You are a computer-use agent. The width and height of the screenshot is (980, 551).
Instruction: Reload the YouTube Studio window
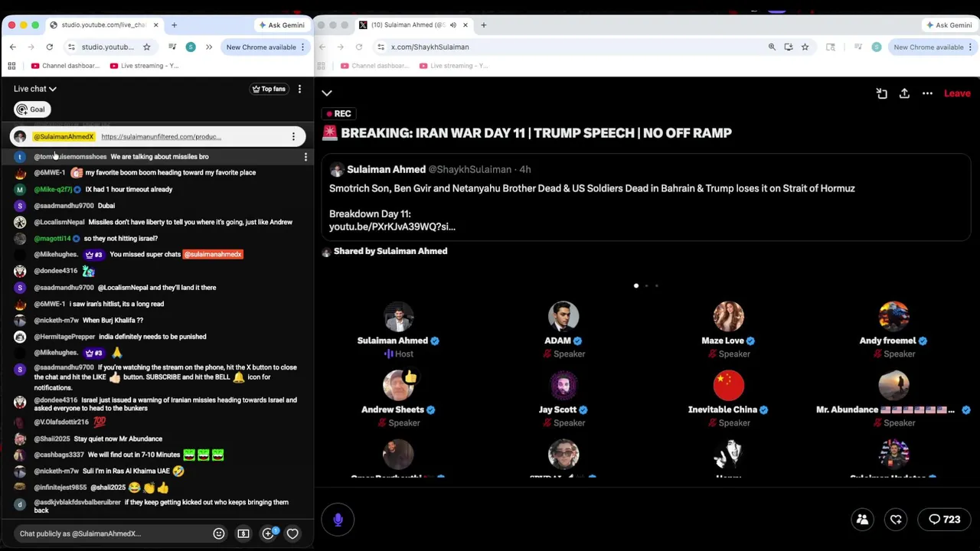click(x=49, y=47)
